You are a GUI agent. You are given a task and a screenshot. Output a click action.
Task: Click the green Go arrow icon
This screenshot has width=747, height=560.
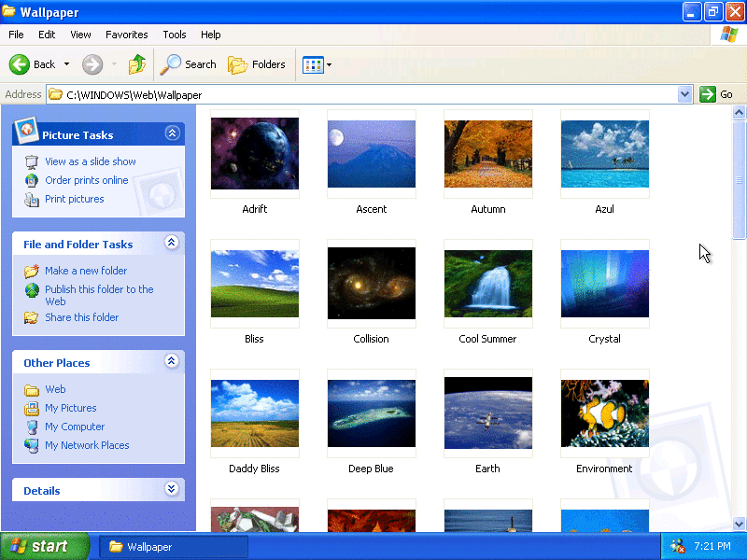pos(708,94)
